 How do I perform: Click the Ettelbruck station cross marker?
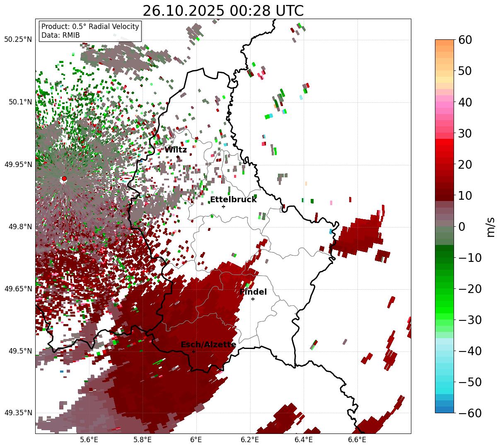tap(223, 206)
